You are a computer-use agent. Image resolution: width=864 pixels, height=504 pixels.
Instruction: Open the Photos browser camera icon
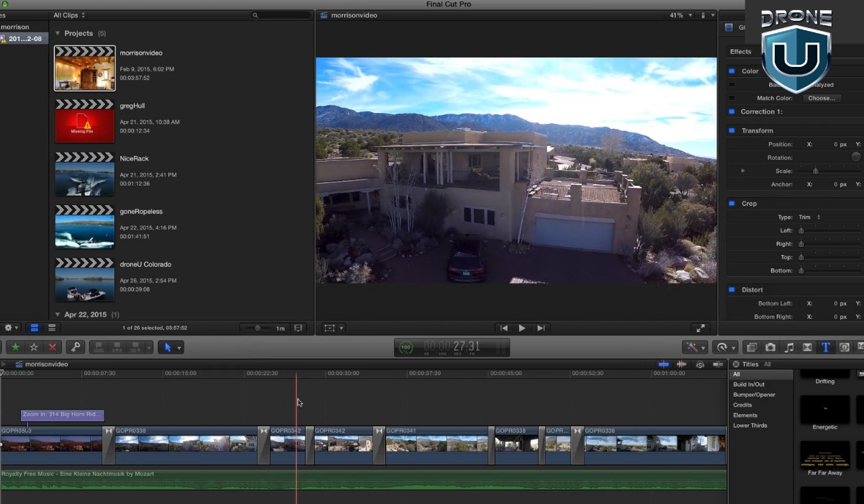tap(770, 347)
